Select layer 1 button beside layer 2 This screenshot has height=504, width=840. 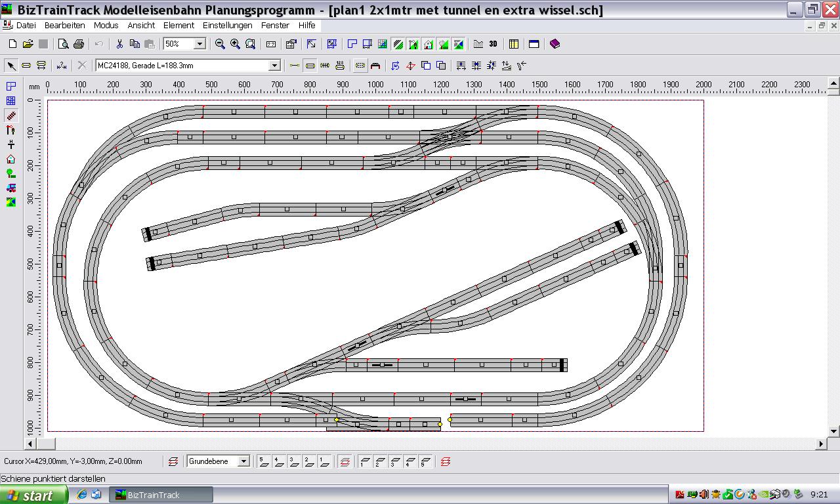[x=324, y=461]
